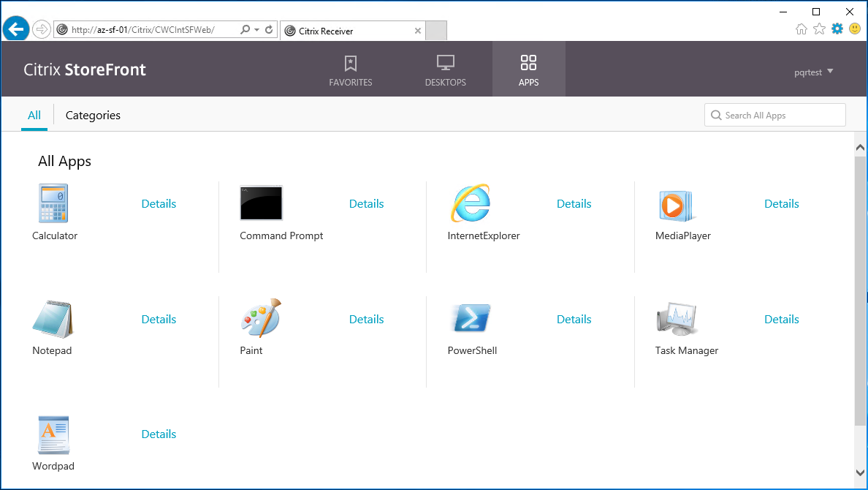Click the browser back arrow button

point(16,29)
